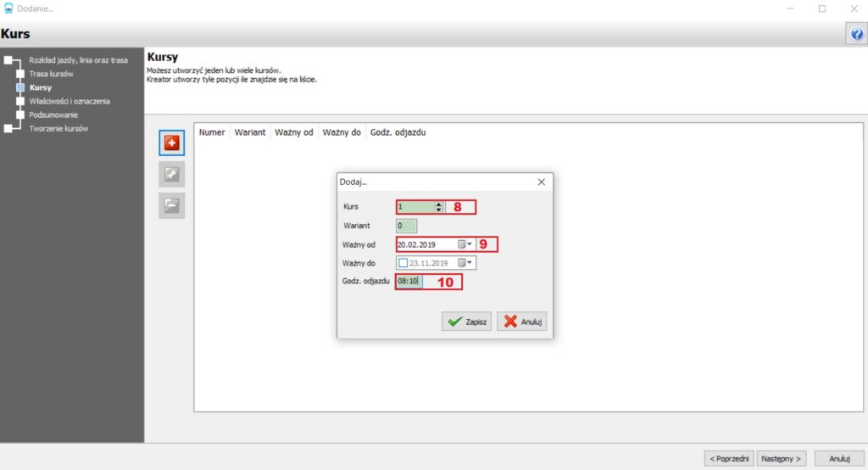Enable the Ważny do date checkbox
Image resolution: width=868 pixels, height=470 pixels.
click(x=403, y=263)
